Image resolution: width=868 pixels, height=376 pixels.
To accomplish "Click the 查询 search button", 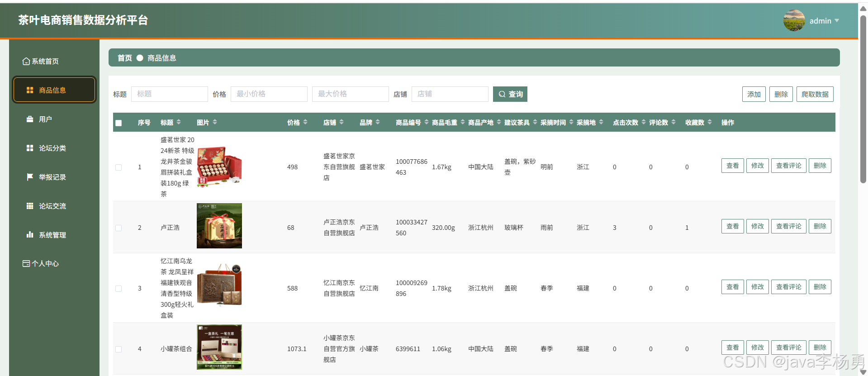I will [510, 94].
